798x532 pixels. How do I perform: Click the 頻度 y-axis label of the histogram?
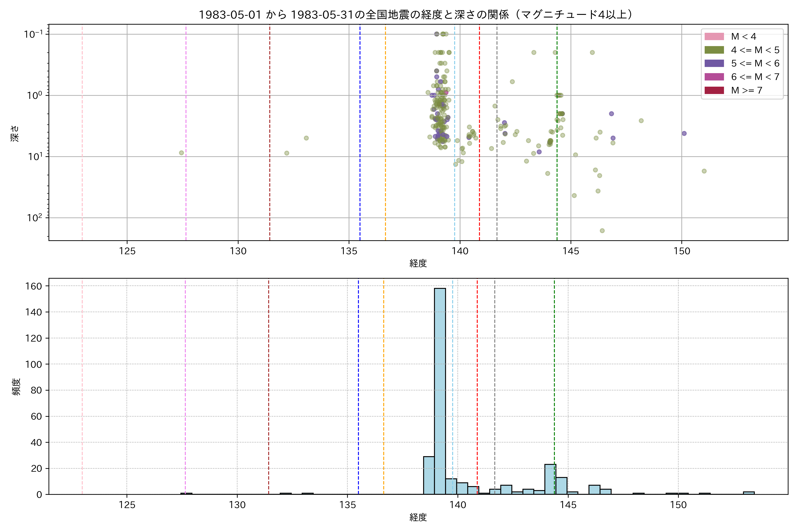(16, 387)
